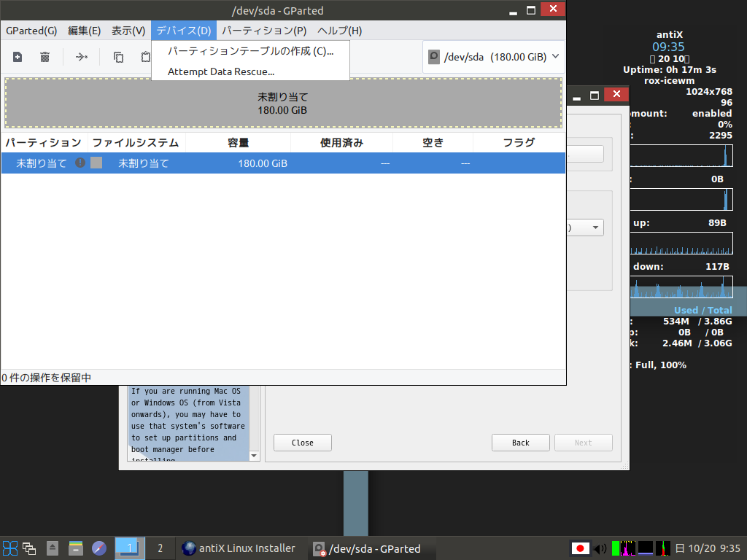Close the installer window with the red X

616,94
